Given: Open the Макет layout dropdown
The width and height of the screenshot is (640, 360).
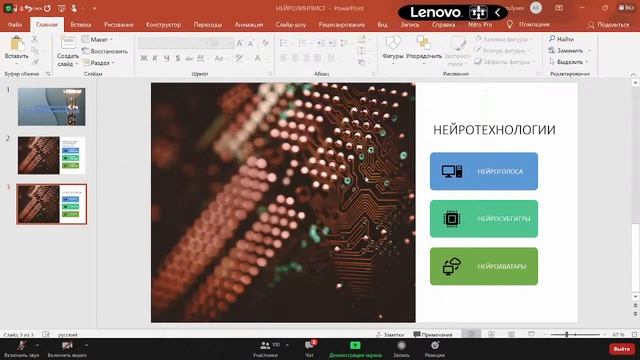Looking at the screenshot, I should [x=97, y=40].
